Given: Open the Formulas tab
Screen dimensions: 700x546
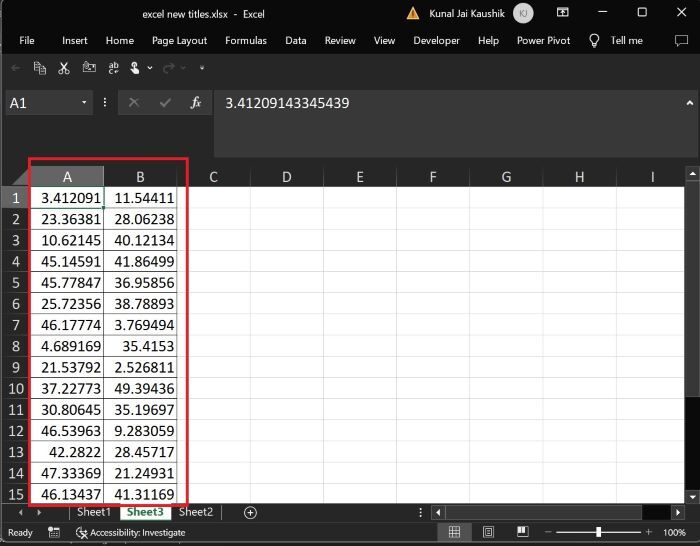Looking at the screenshot, I should click(x=246, y=40).
